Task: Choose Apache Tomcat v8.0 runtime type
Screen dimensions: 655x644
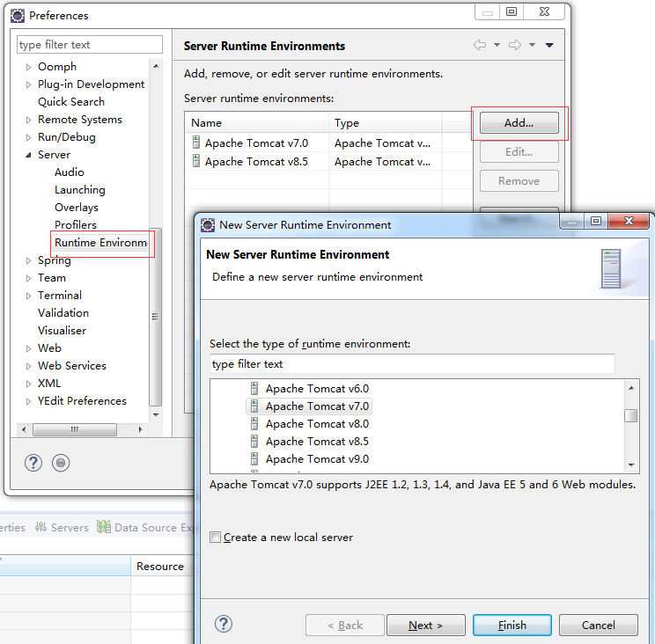Action: (x=317, y=424)
